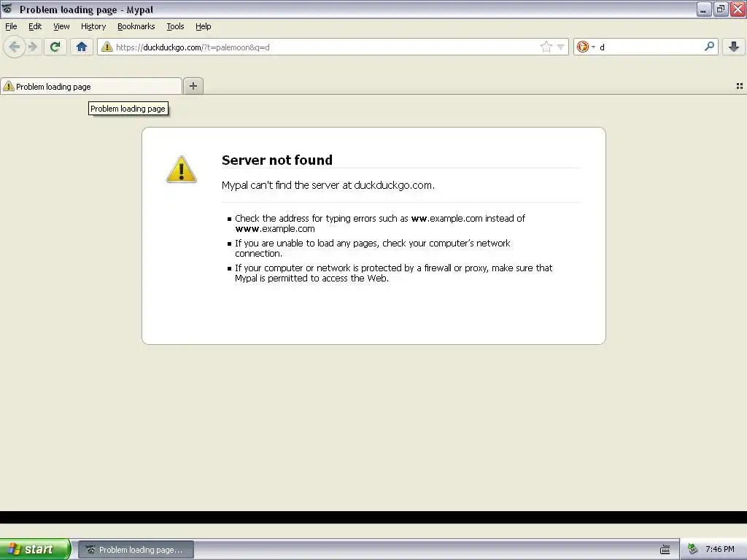Minimize the Mypal window
Viewport: 747px width, 560px height.
pos(703,9)
